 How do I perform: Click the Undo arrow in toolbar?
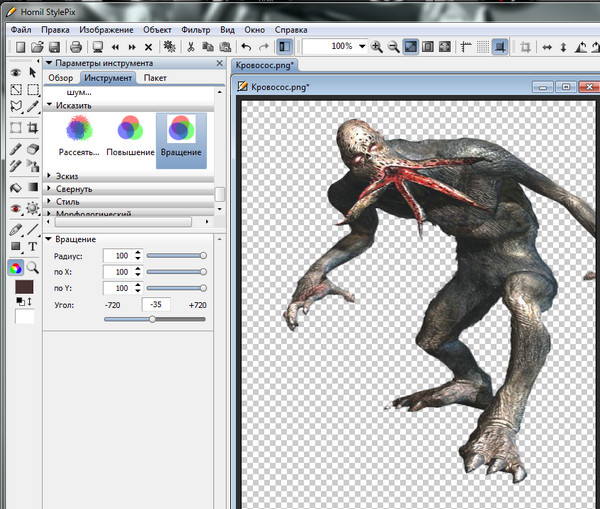click(x=246, y=47)
